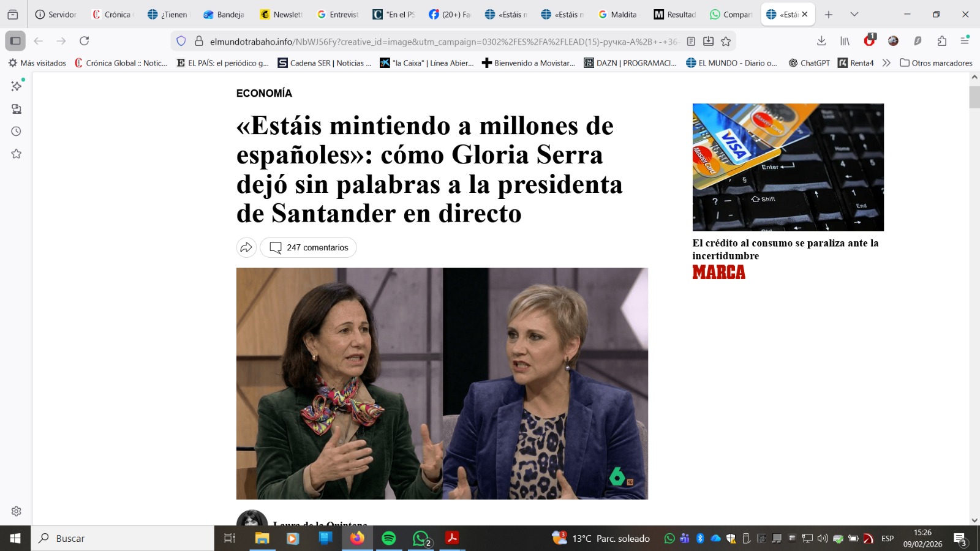
Task: Open the downloads arrow icon
Action: 821,41
